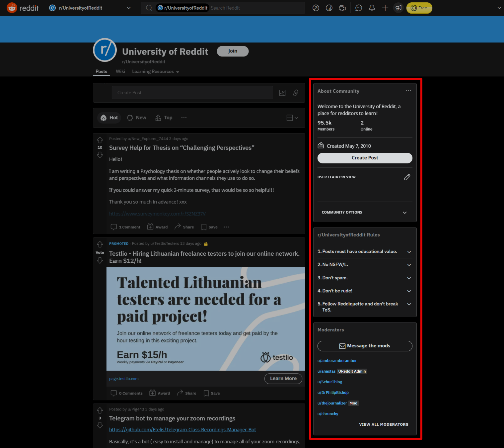The image size is (504, 448).
Task: Open the surveymonkey.com survey link
Action: (157, 214)
